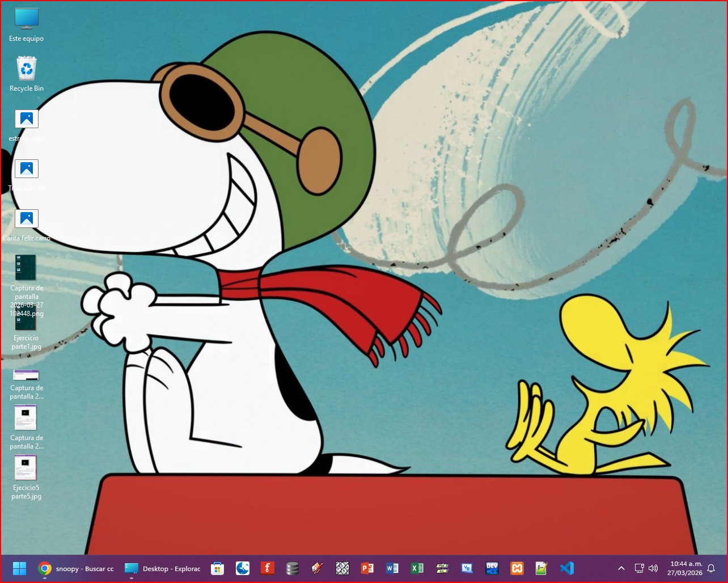The width and height of the screenshot is (728, 583).
Task: Open Excel from the taskbar
Action: (x=417, y=568)
